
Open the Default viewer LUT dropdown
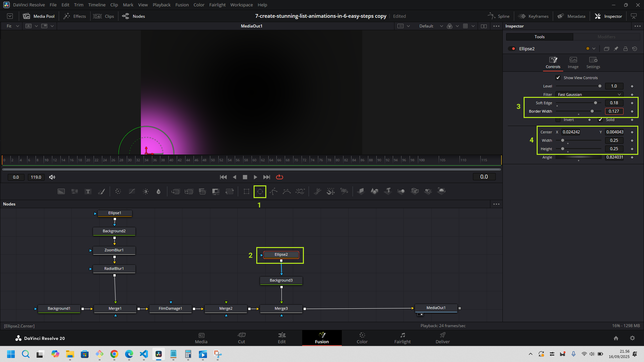(431, 26)
